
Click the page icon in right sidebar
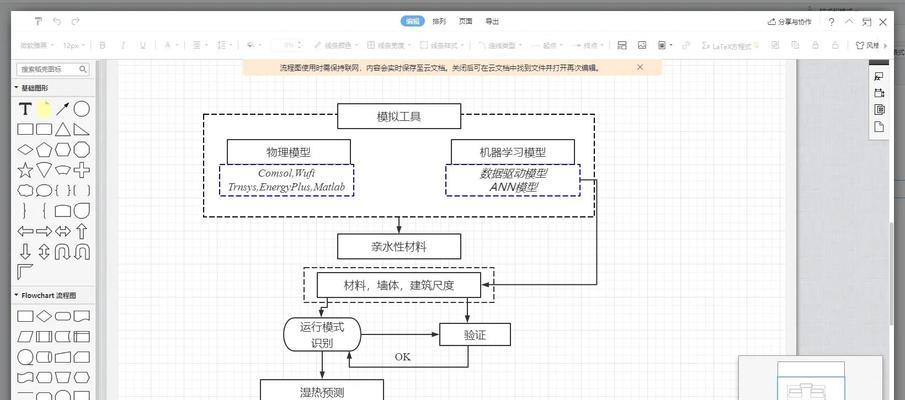879,127
